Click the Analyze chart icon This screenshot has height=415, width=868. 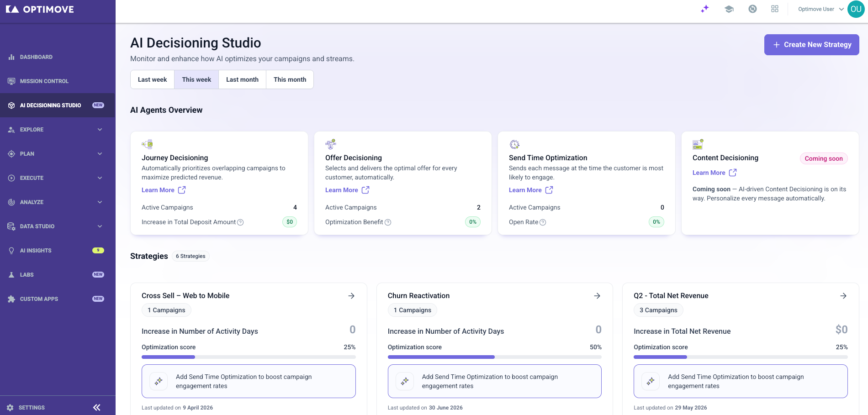(11, 202)
